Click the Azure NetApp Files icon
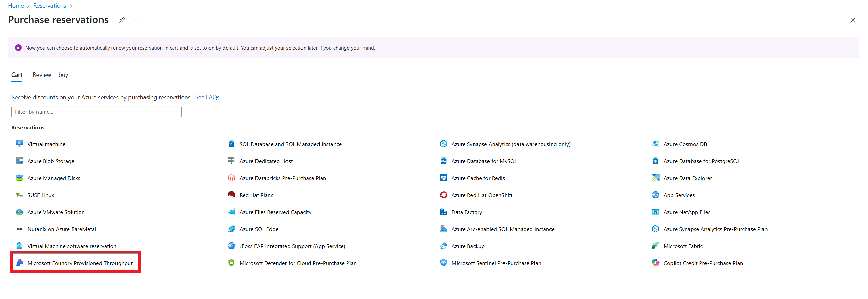 655,212
